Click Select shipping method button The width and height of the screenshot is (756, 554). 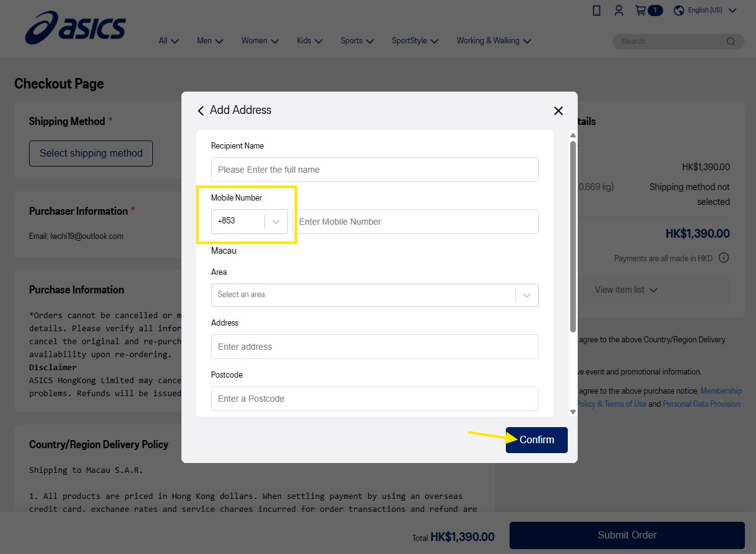coord(91,154)
